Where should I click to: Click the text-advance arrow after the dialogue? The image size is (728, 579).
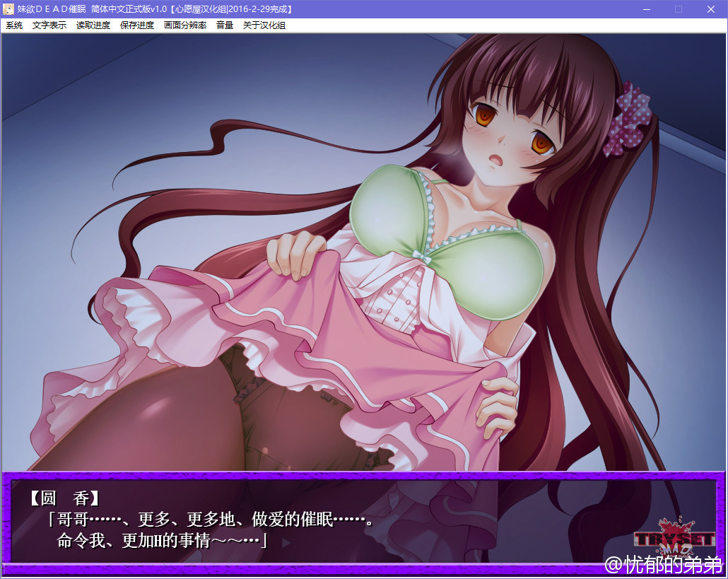click(x=286, y=543)
